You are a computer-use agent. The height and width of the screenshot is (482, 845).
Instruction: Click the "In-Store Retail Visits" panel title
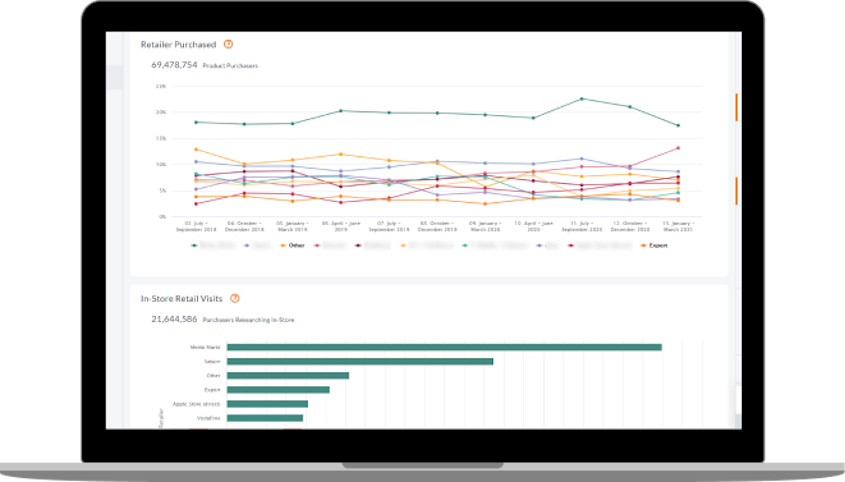[183, 298]
